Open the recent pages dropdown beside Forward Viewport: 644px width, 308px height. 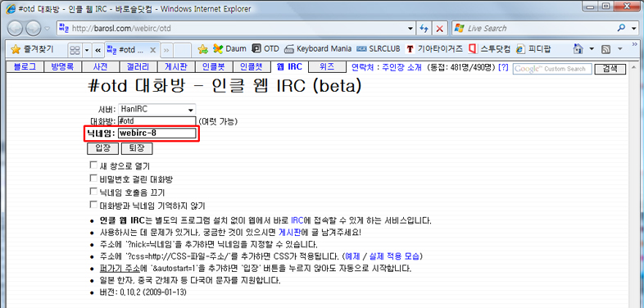click(x=48, y=29)
